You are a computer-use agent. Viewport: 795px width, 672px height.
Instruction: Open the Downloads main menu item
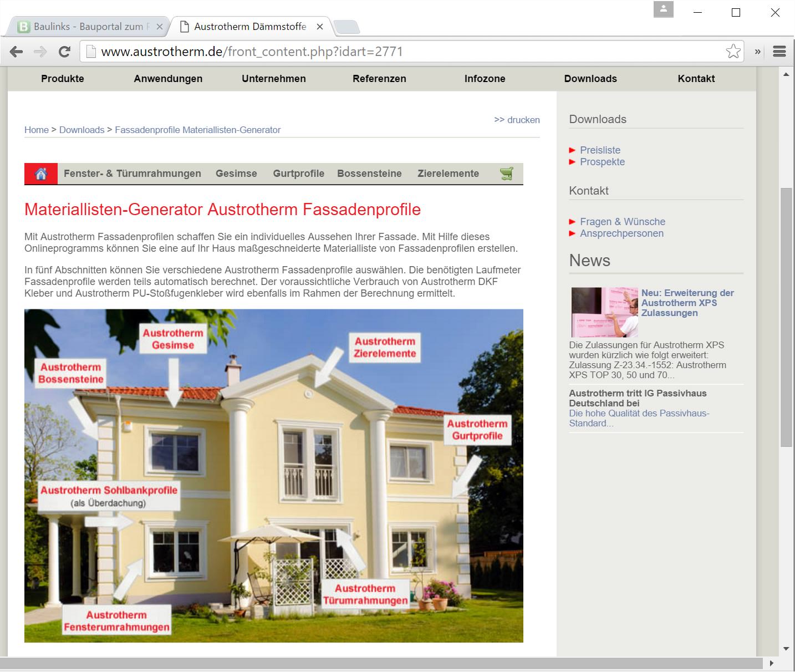click(x=590, y=79)
